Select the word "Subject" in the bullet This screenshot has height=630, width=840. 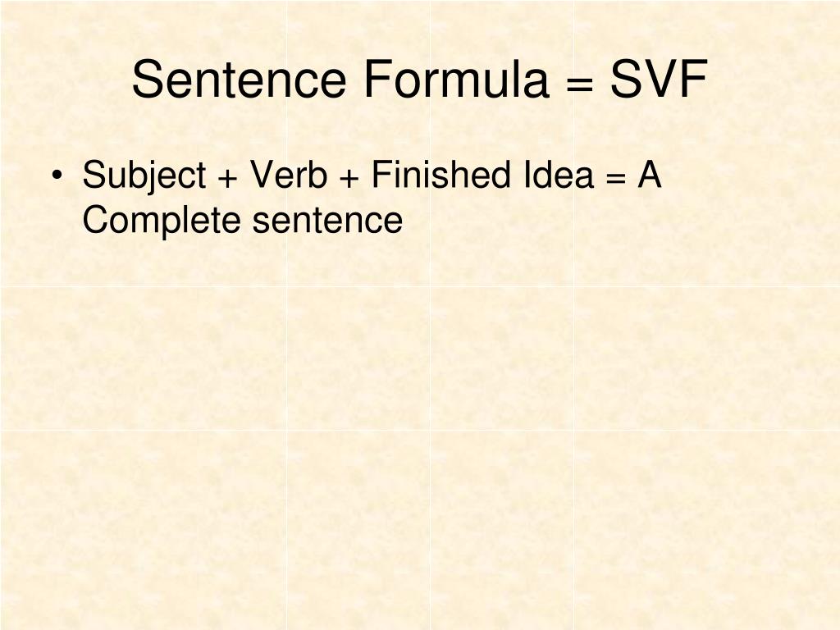tap(144, 176)
